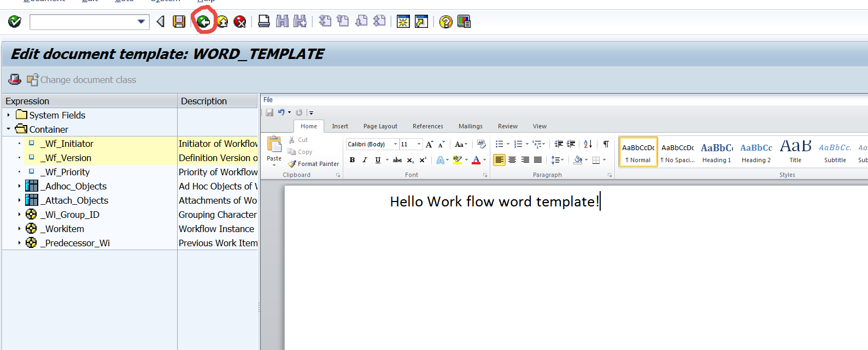The height and width of the screenshot is (350, 868).
Task: Click the red stamp icon beside Change document class
Action: tap(15, 80)
